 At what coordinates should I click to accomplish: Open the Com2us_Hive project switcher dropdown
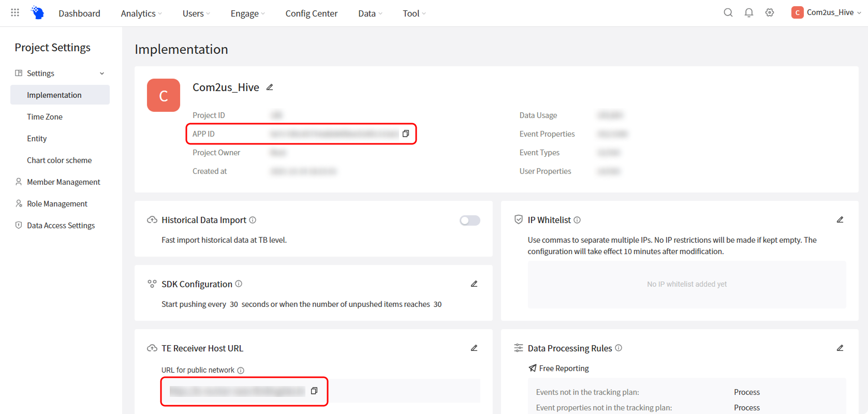(826, 13)
